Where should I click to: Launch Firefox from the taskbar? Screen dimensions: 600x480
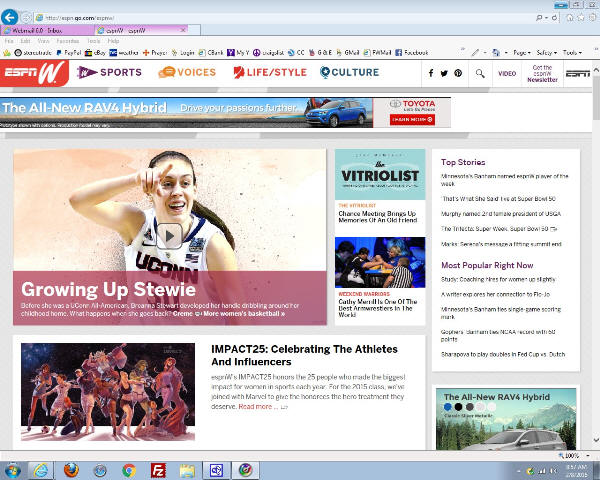(70, 469)
